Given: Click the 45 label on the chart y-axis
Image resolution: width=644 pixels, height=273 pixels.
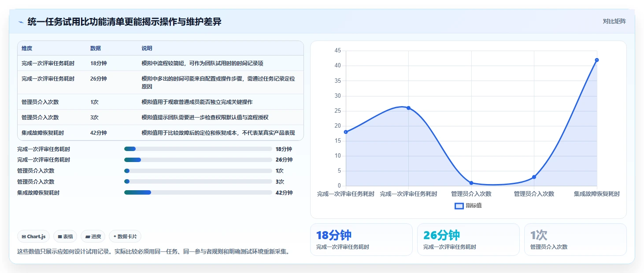Looking at the screenshot, I should 338,51.
